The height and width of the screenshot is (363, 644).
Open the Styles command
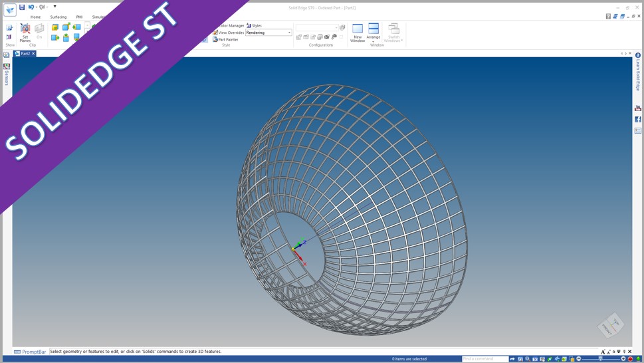pyautogui.click(x=254, y=25)
